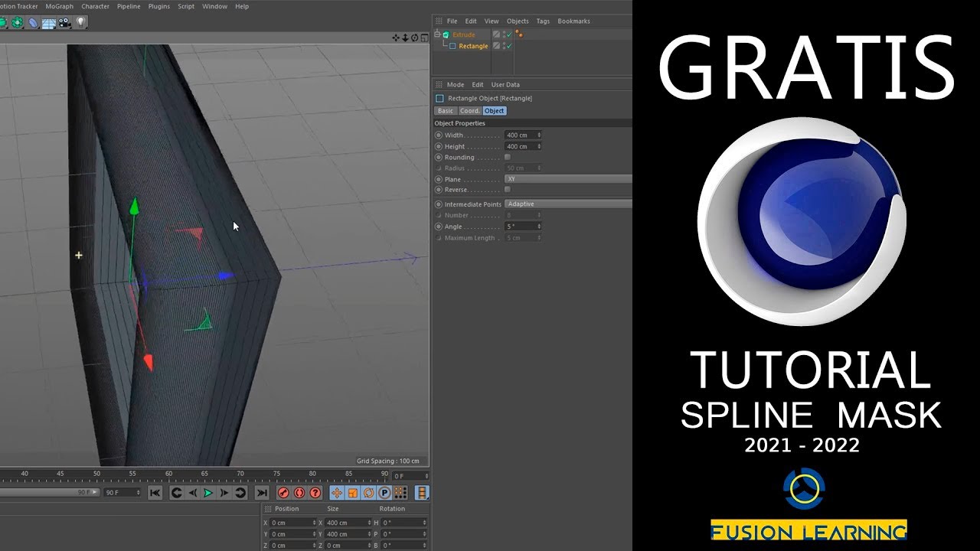Open the floor/environment grid tool icon
The height and width of the screenshot is (551, 980).
tap(49, 24)
